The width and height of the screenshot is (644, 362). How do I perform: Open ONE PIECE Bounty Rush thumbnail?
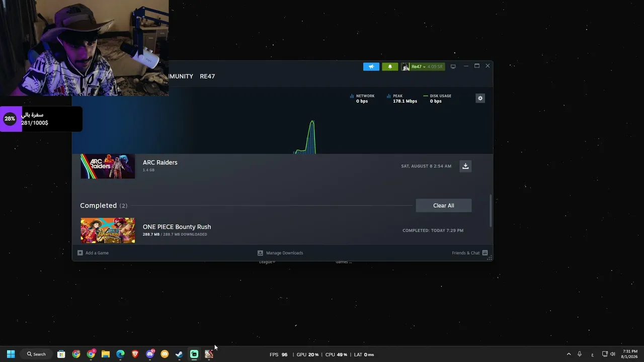pyautogui.click(x=108, y=230)
